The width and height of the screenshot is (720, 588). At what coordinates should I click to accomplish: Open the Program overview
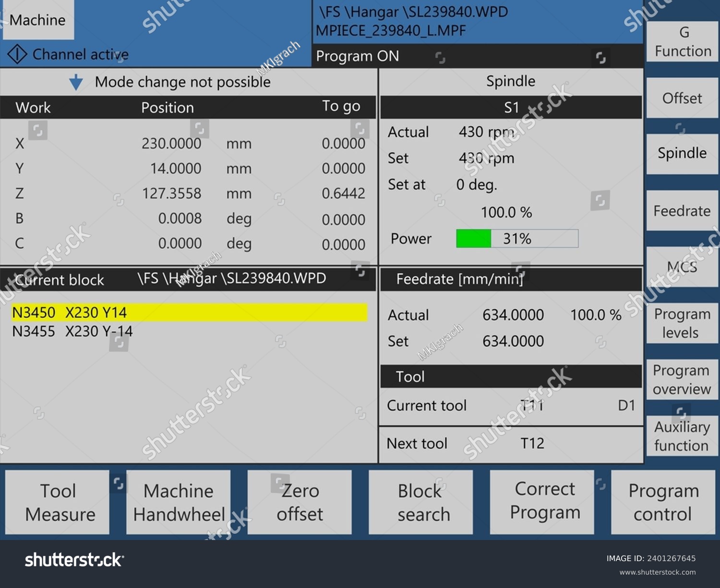coord(682,379)
